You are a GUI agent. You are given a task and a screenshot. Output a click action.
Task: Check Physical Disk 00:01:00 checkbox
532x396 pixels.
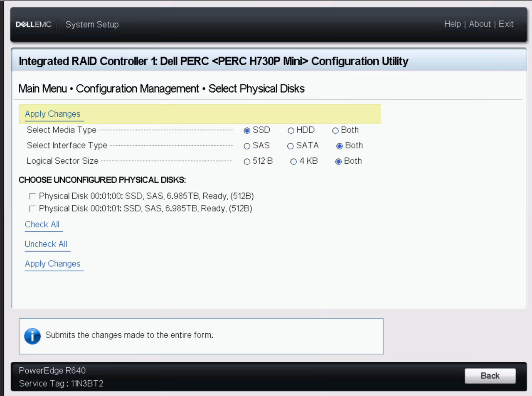pos(32,196)
